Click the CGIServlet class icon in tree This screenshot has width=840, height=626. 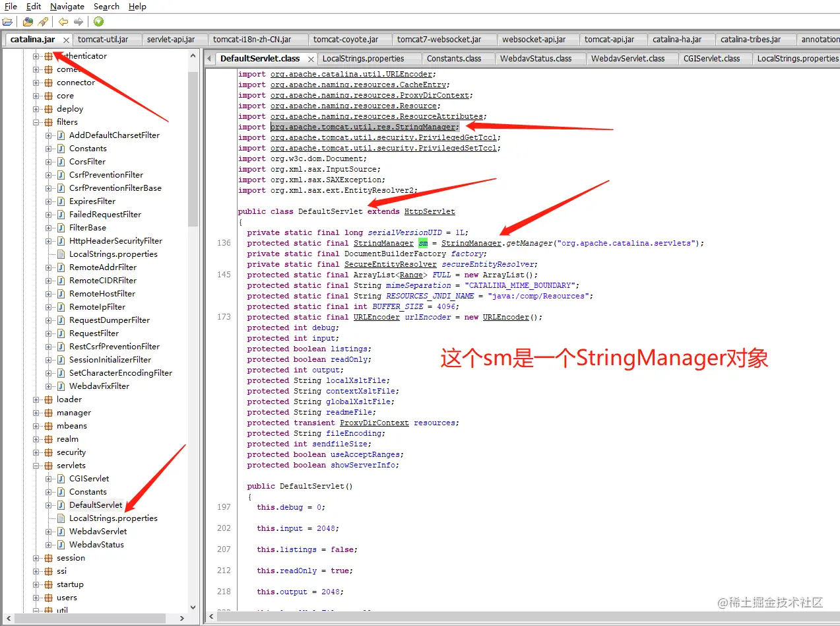point(61,479)
